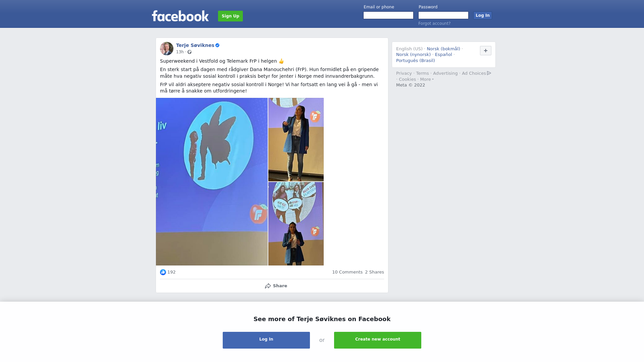Viewport: 644px width, 362px height.
Task: Open the 10 Comments link
Action: pos(347,272)
